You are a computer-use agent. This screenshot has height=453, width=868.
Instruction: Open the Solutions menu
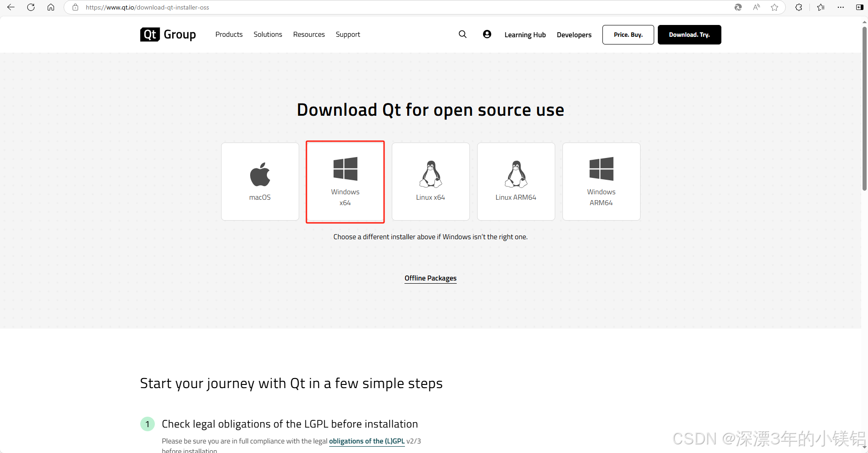point(268,34)
